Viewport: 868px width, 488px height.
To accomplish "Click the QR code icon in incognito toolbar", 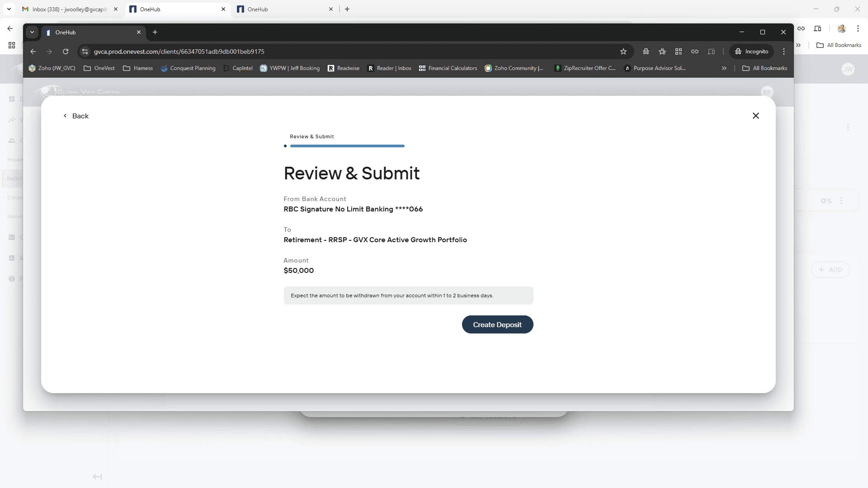I will click(679, 52).
